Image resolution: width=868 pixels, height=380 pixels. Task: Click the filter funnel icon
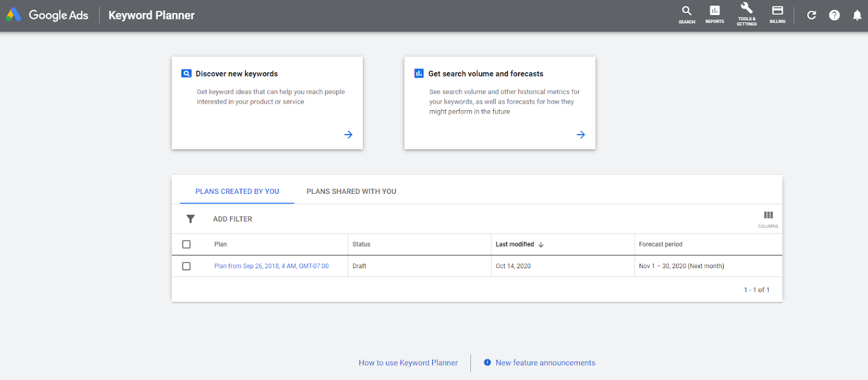click(x=190, y=219)
